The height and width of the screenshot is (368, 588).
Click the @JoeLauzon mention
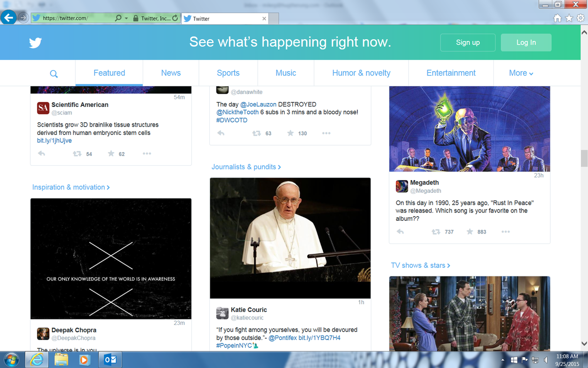pos(258,105)
